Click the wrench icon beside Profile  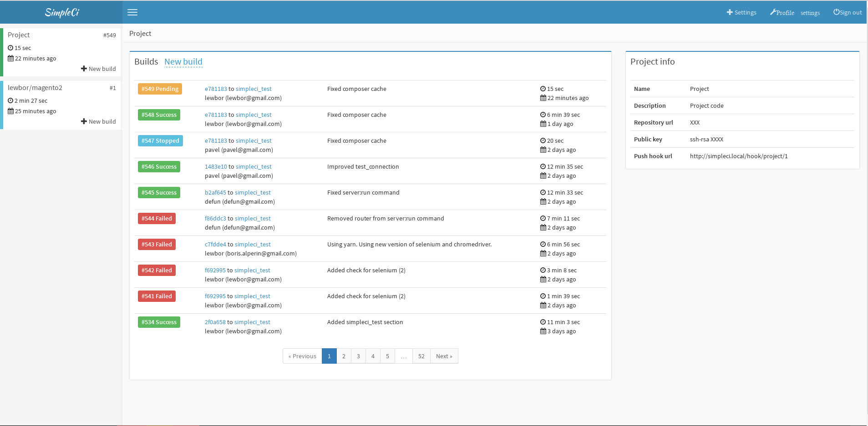tap(773, 12)
